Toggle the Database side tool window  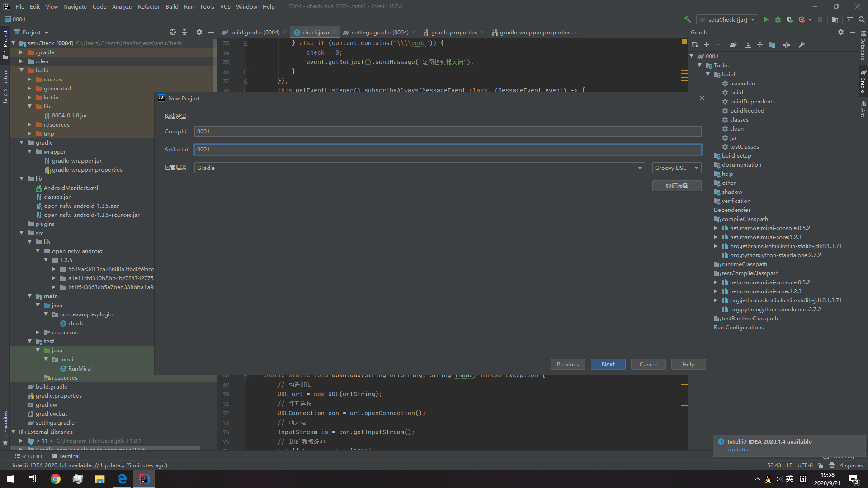tap(863, 45)
